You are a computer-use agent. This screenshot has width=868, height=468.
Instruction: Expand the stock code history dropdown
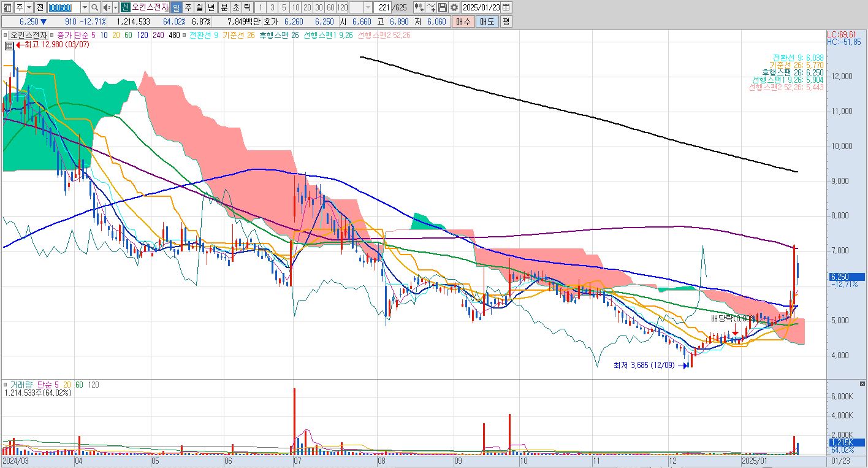85,7
